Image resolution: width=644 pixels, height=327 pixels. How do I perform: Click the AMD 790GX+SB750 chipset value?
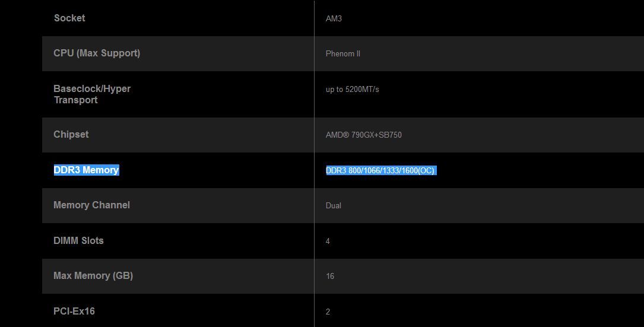point(363,135)
